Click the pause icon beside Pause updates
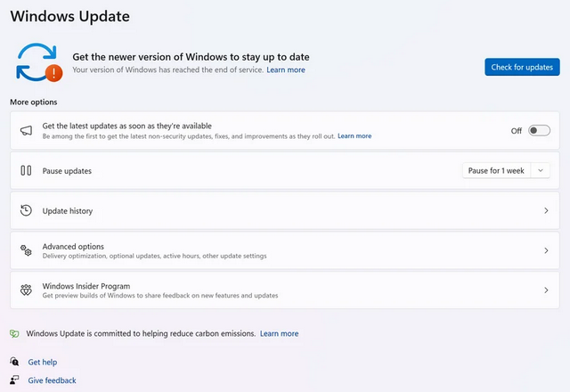 [26, 170]
